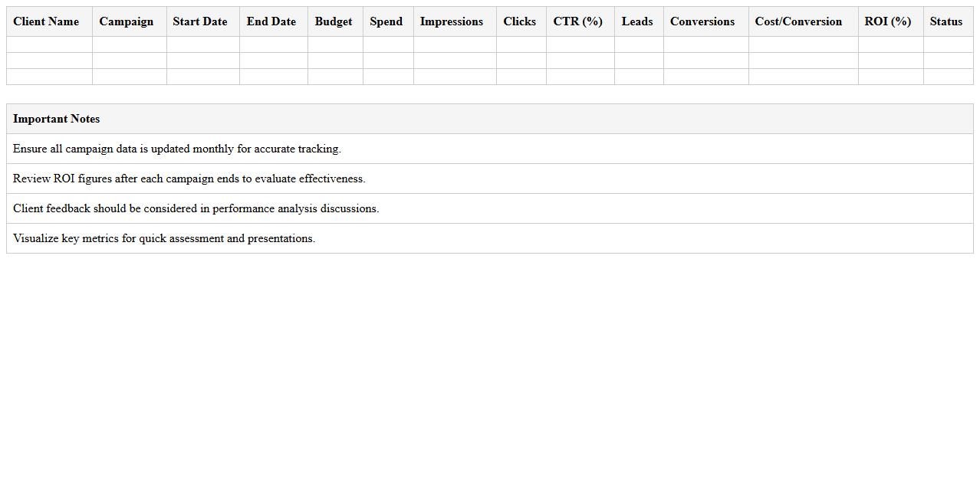The height and width of the screenshot is (498, 980).
Task: Select the Status column header
Action: (x=945, y=21)
